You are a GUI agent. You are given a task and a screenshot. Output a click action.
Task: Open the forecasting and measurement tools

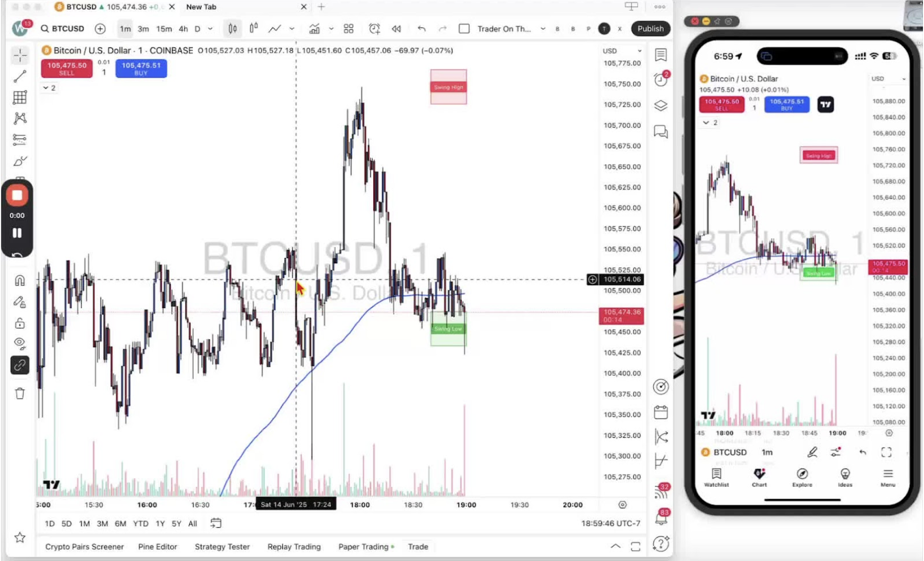[x=20, y=139]
